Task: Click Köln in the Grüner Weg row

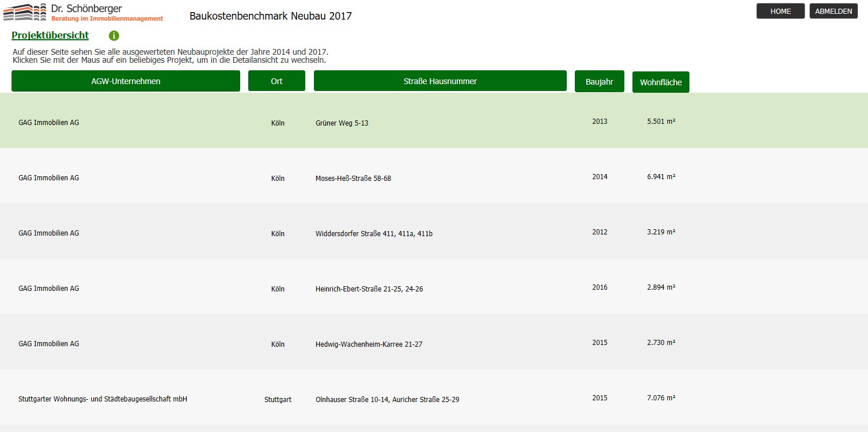Action: 278,123
